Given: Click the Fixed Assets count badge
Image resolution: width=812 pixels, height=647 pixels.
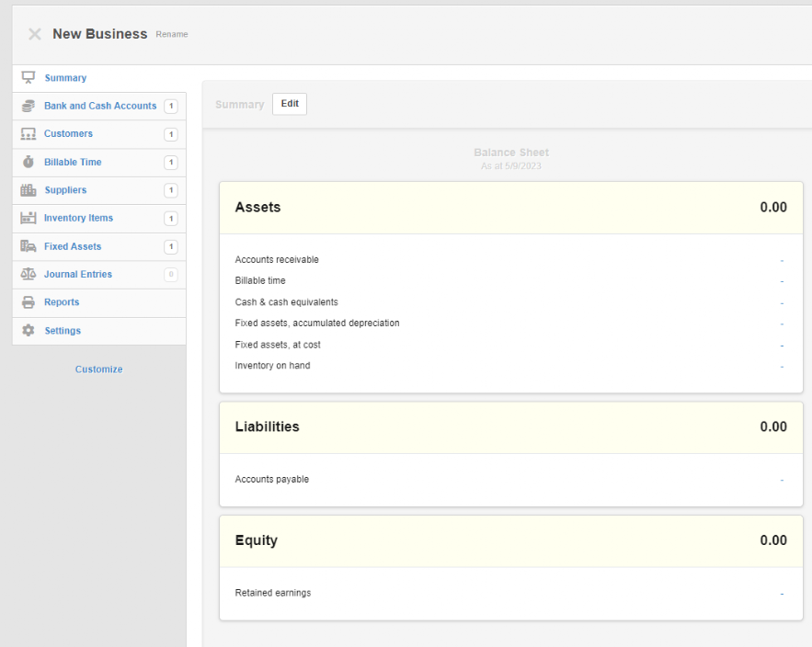Looking at the screenshot, I should click(171, 247).
